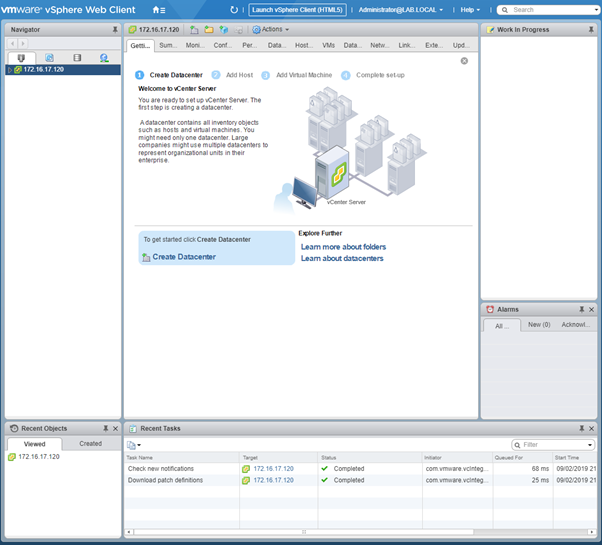Select the Networking navigator view

point(104,58)
